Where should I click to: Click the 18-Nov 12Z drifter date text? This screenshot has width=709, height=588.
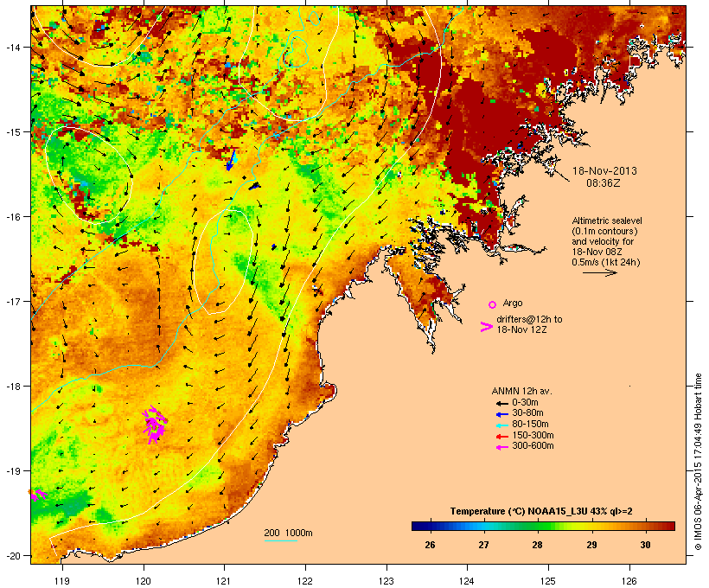pos(521,329)
